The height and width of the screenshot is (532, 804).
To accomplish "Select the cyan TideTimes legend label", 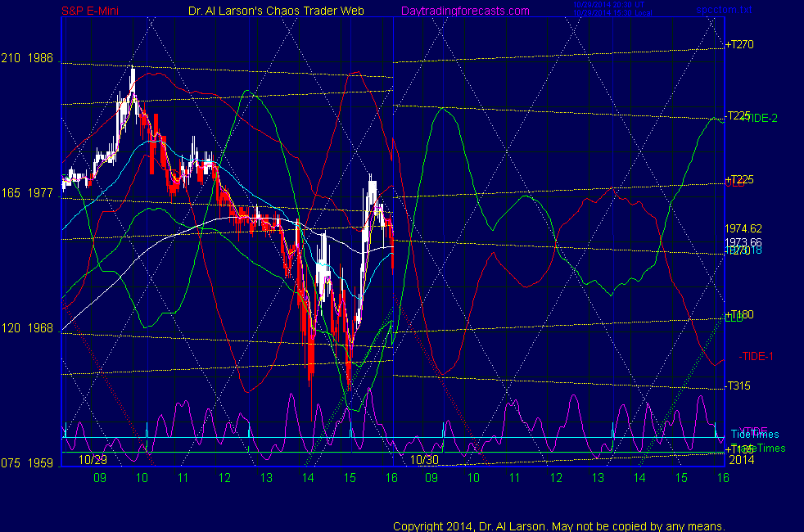I will click(x=755, y=435).
